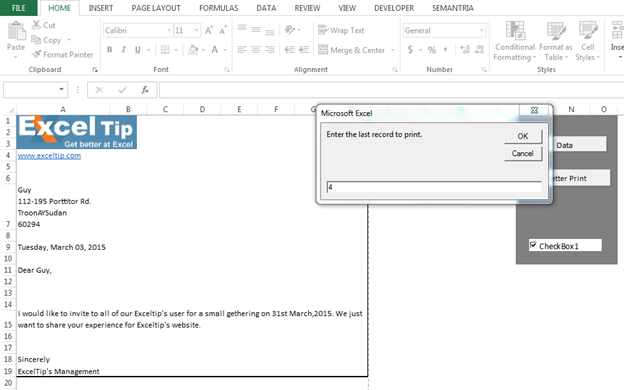Screen dimensions: 624x390
Task: Close the Microsoft Excel dialog
Action: [x=534, y=111]
